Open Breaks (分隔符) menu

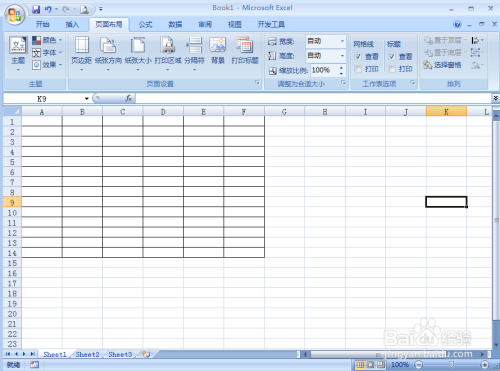(194, 53)
